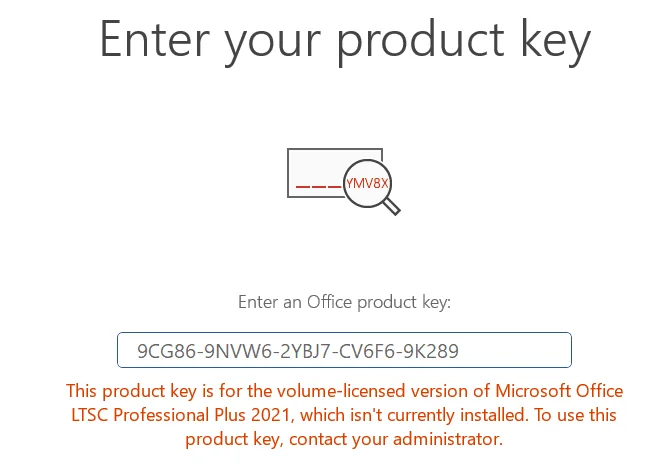
Task: Focus the Office product key text box
Action: (x=344, y=350)
